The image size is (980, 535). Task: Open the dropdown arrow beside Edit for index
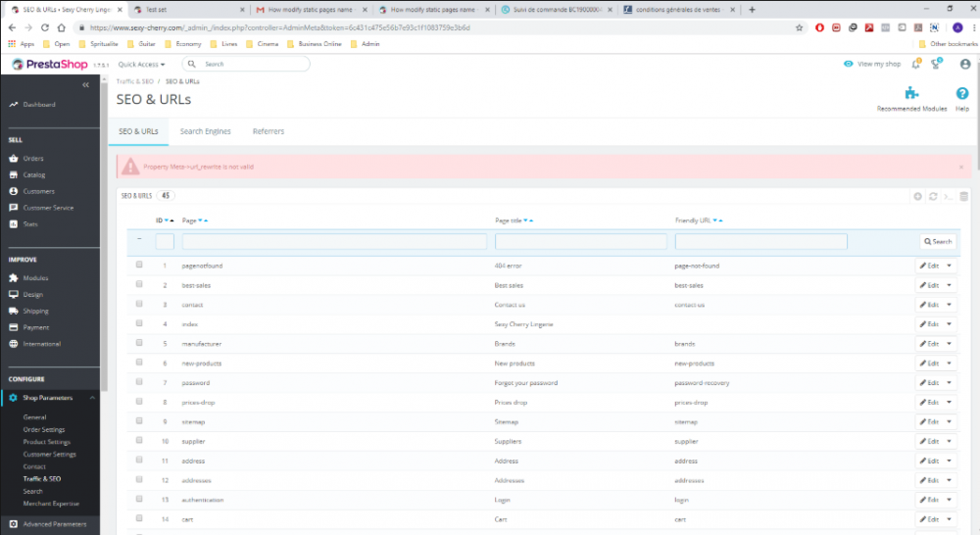tap(950, 324)
